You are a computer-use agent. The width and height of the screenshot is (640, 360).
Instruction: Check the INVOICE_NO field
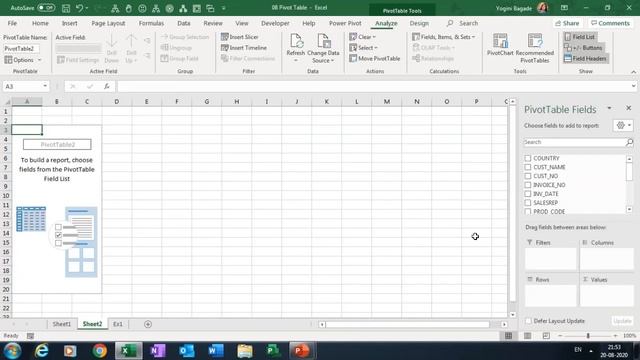coord(528,185)
